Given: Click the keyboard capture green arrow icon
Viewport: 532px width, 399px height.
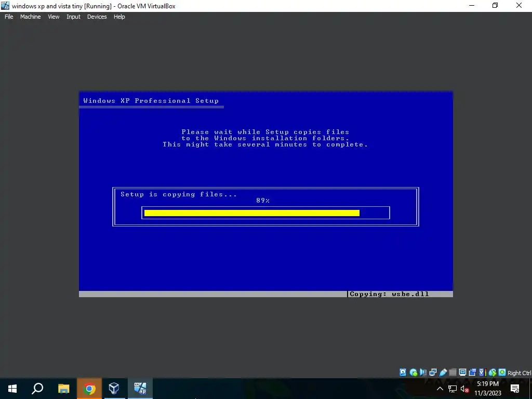Looking at the screenshot, I should [x=502, y=372].
